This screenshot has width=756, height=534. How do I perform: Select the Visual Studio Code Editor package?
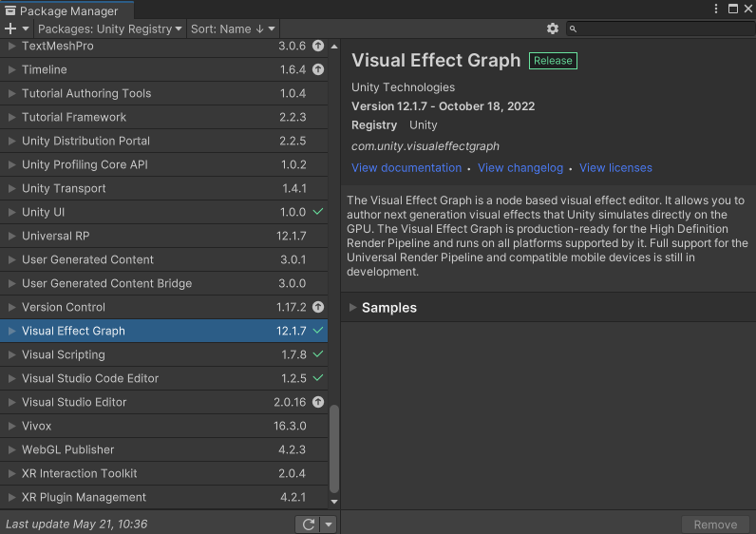coord(164,378)
